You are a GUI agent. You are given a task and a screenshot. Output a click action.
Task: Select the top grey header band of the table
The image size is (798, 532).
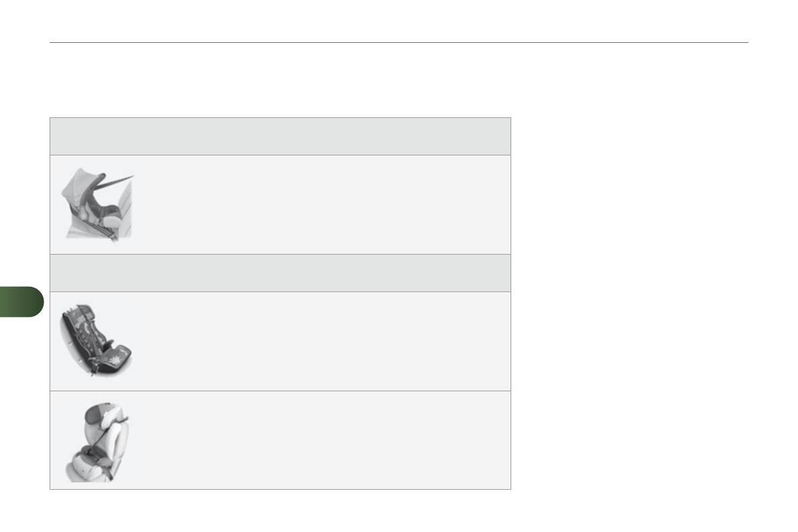click(280, 137)
